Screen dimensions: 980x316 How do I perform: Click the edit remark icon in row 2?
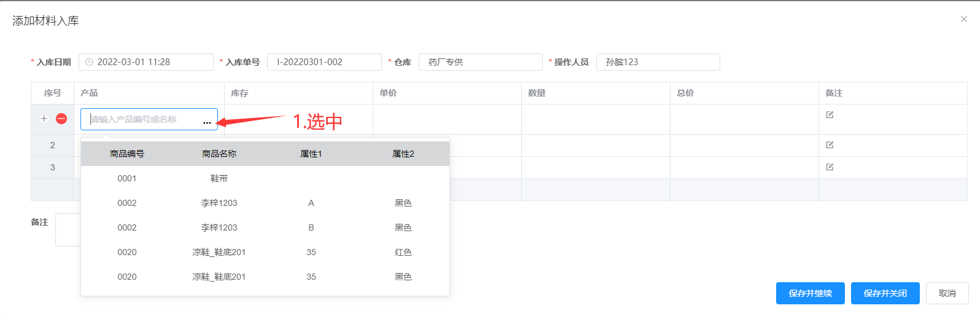coord(830,145)
